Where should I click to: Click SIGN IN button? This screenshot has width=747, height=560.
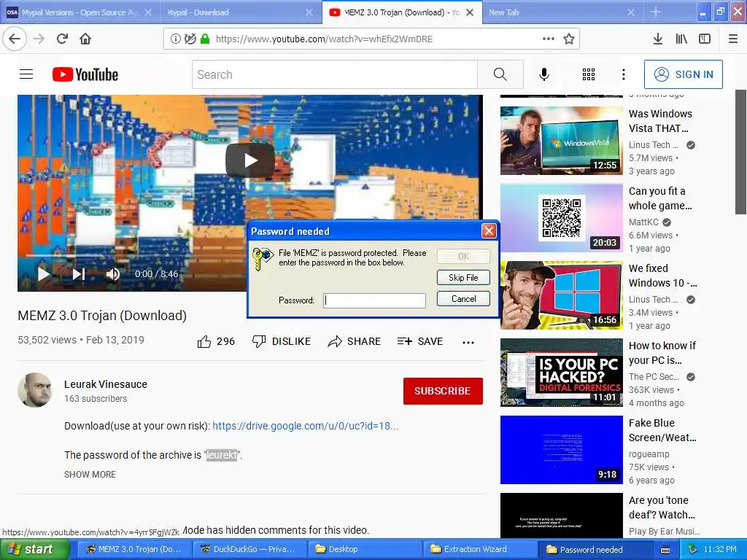(683, 74)
